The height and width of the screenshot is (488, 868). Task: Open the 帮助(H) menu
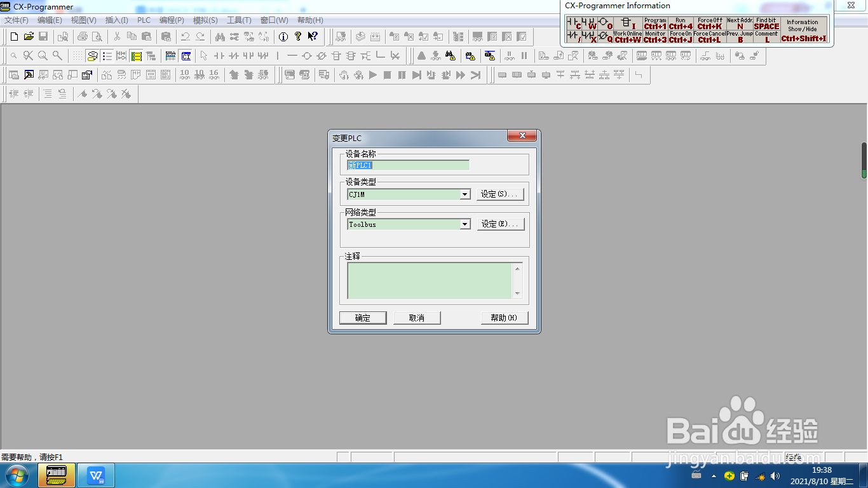click(310, 20)
